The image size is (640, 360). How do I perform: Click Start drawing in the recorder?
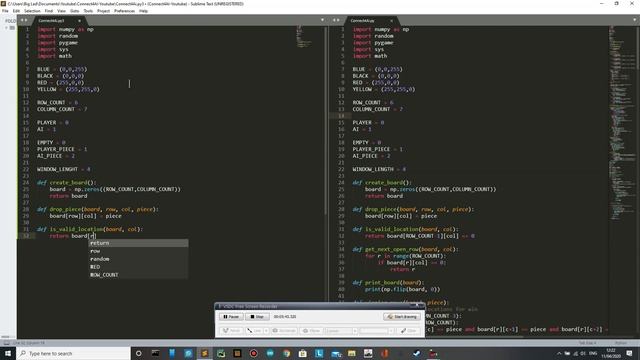(402, 317)
